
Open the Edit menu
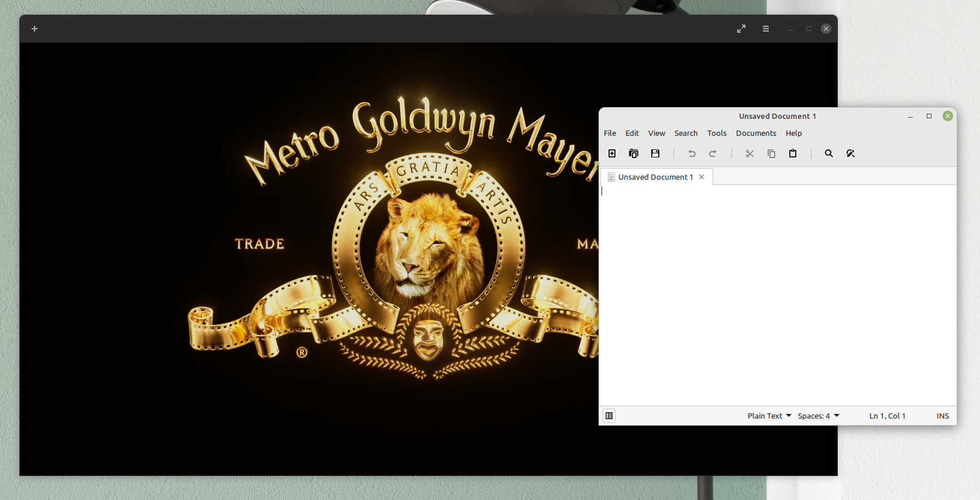[632, 133]
